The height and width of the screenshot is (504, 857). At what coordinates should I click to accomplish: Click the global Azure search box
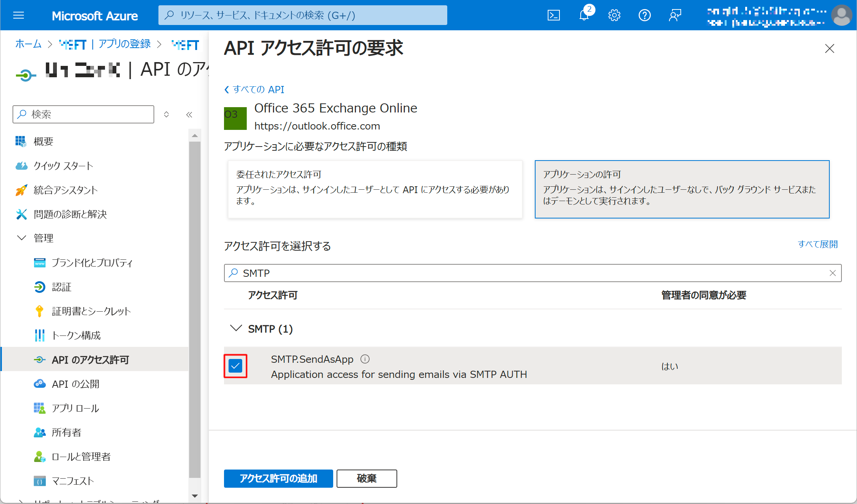coord(303,15)
